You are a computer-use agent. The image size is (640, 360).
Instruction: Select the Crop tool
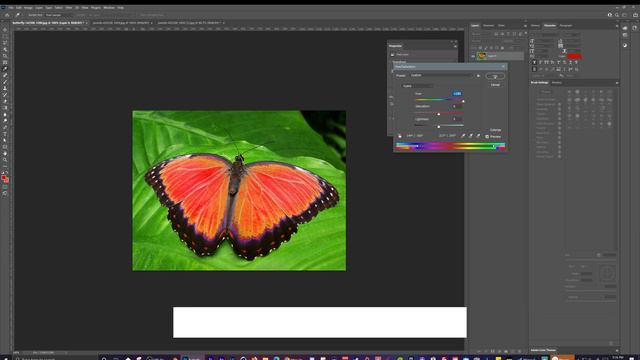click(5, 56)
